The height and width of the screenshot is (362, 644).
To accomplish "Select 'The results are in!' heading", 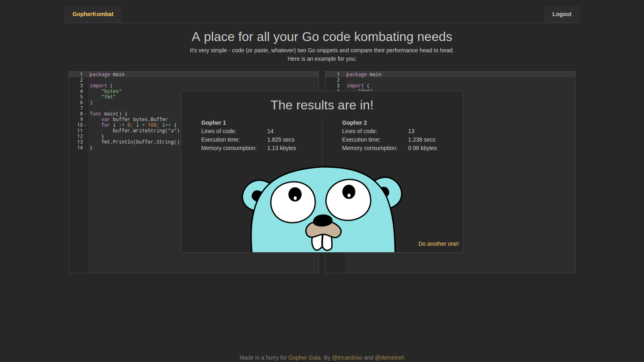I will point(322,105).
